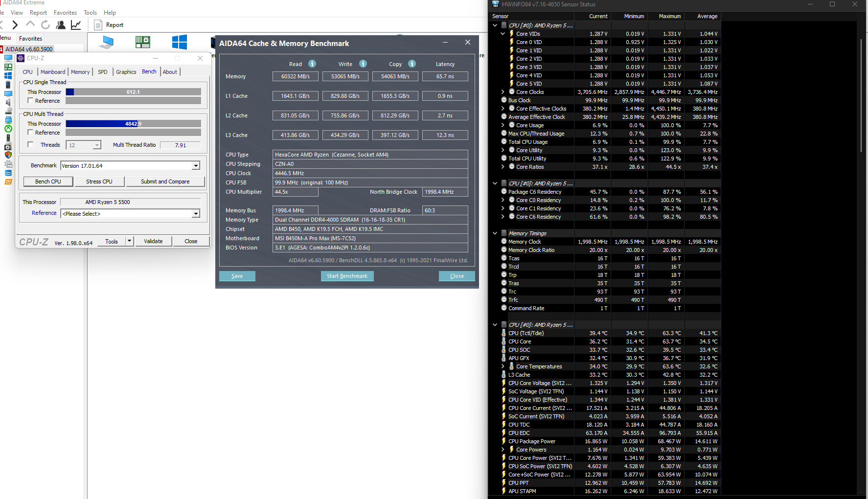The height and width of the screenshot is (499, 868).
Task: Click the CPU-Z app icon in title bar
Action: (21, 58)
